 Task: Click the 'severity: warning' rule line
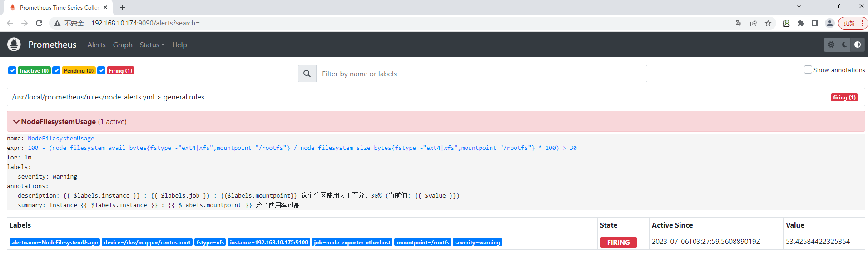coord(47,176)
